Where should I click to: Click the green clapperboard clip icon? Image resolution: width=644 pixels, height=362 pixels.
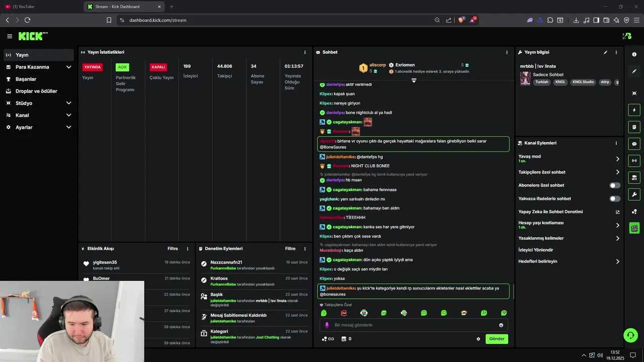click(634, 228)
